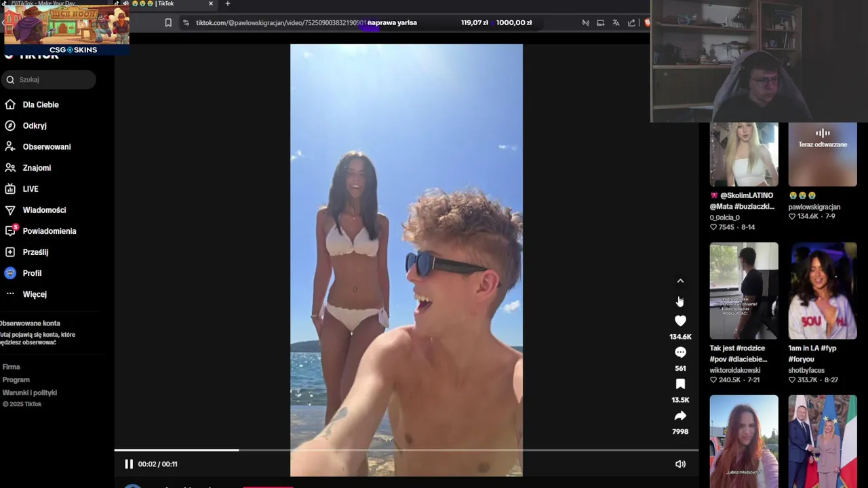Open thumbnail of couple before flags
The width and height of the screenshot is (868, 488).
point(823,441)
